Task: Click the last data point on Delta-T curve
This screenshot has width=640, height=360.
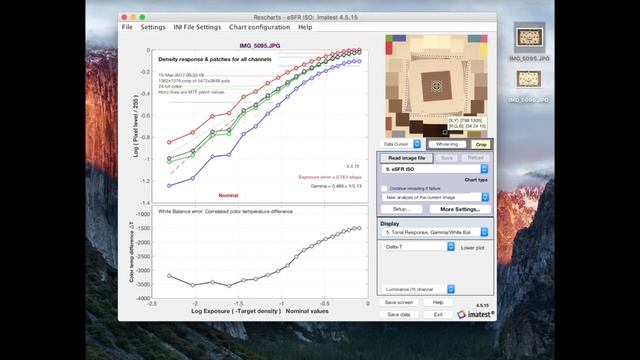Action: pyautogui.click(x=359, y=228)
